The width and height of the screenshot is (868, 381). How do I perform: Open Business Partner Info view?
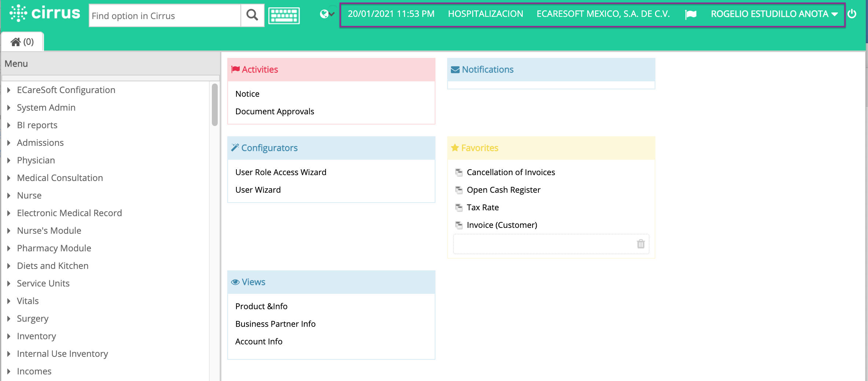point(275,324)
